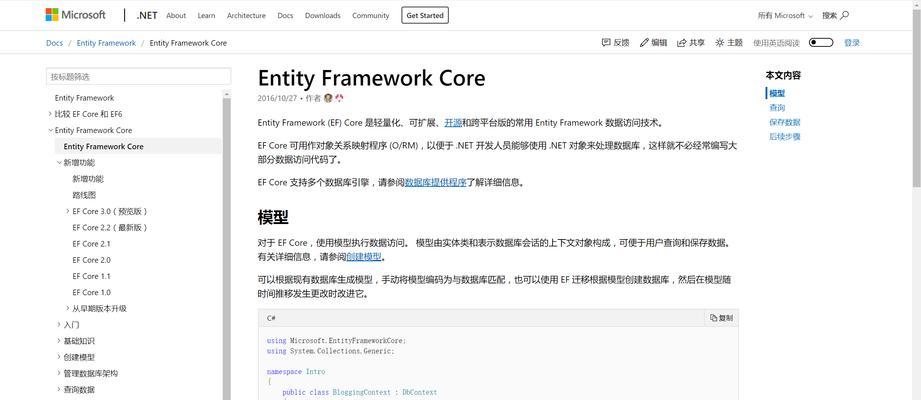Click the Microsoft logo
Viewport: 921px width, 400px height.
pos(75,15)
